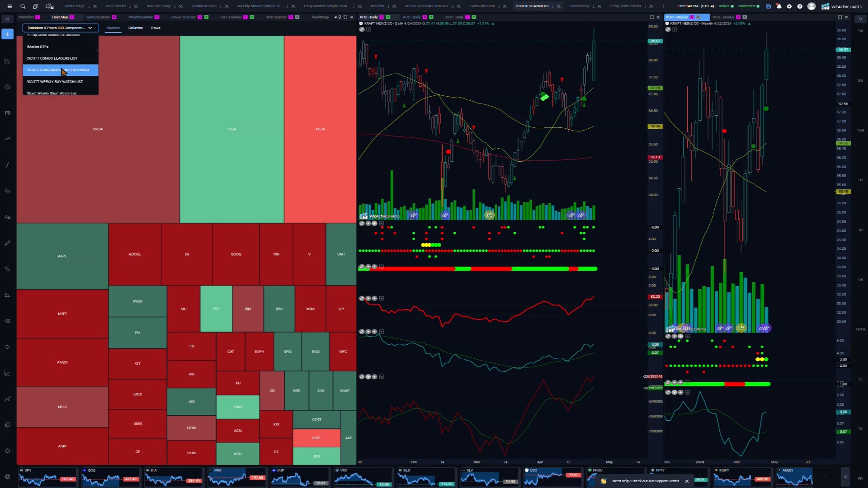
Task: Save workspace with the blue save icon
Action: [768, 6]
